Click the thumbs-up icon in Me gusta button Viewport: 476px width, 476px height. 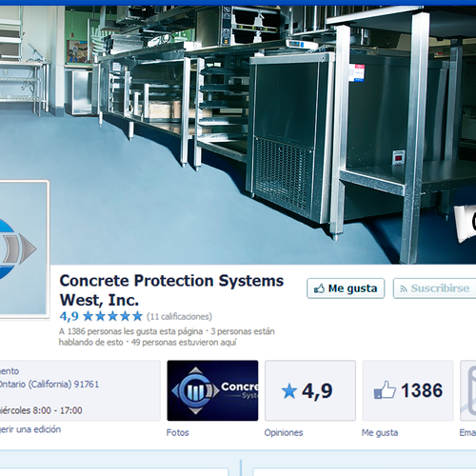tap(319, 288)
